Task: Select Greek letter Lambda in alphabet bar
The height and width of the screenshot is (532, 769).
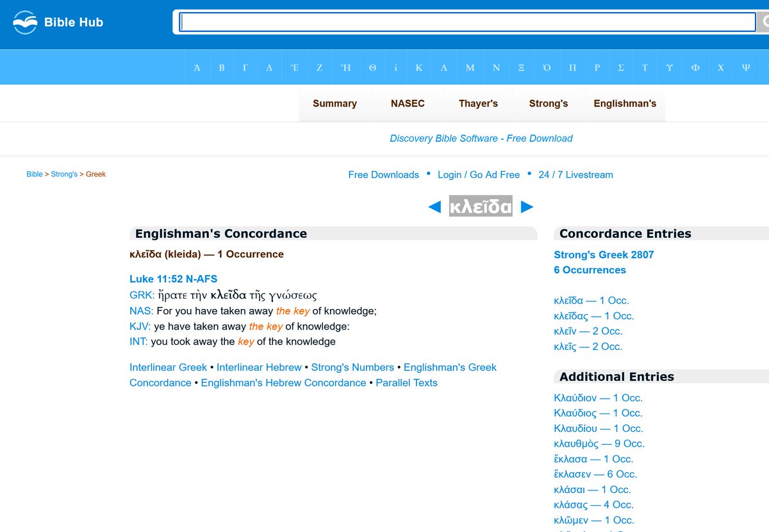Action: coord(444,67)
